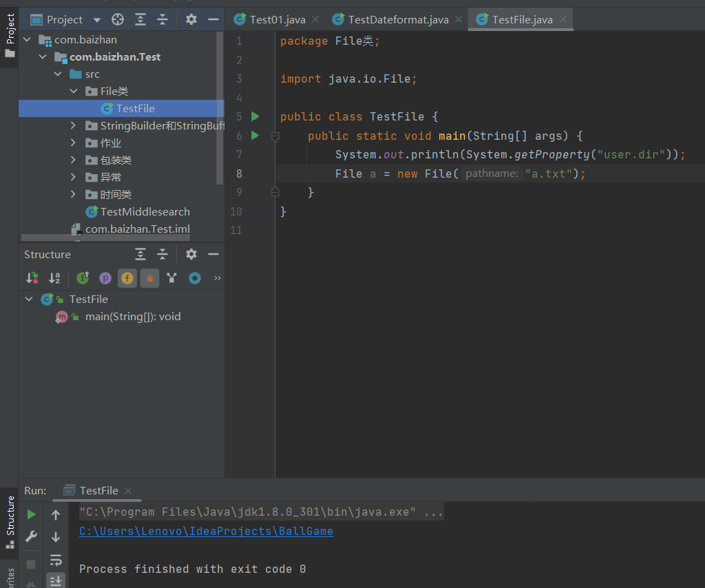The width and height of the screenshot is (705, 588).
Task: Collapse all in Structure panel
Action: click(x=162, y=255)
